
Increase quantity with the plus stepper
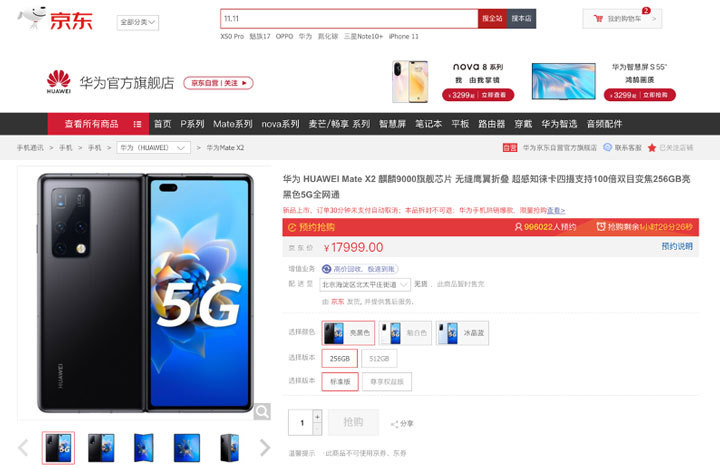point(317,417)
